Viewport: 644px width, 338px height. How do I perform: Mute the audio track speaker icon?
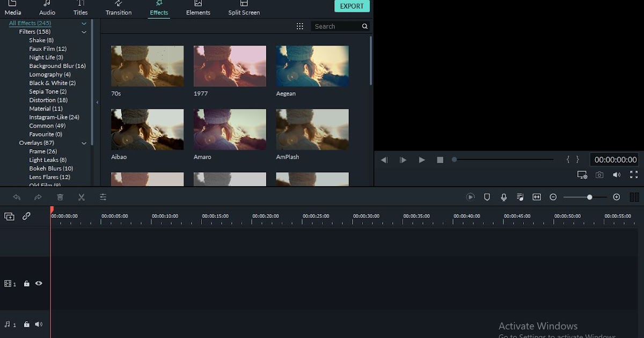pyautogui.click(x=37, y=324)
